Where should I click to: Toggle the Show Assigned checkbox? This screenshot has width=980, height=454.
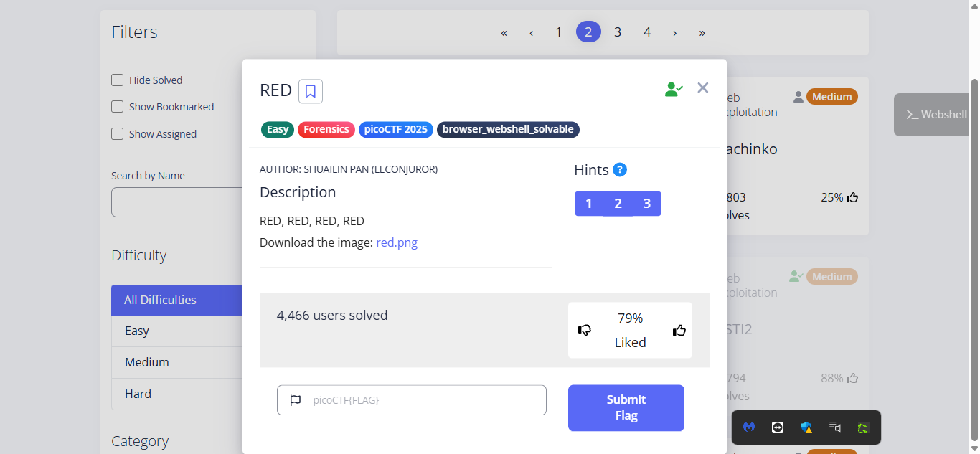pos(118,134)
